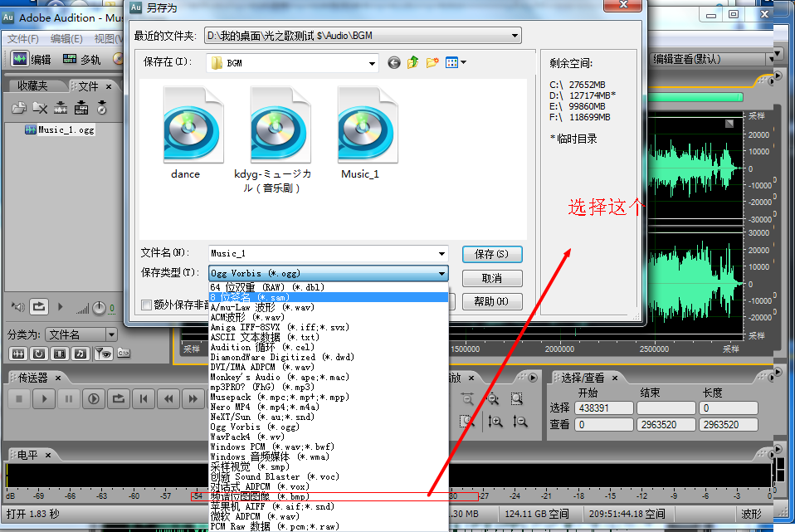Click the import file icon in Files panel
The width and height of the screenshot is (795, 532).
(19, 108)
